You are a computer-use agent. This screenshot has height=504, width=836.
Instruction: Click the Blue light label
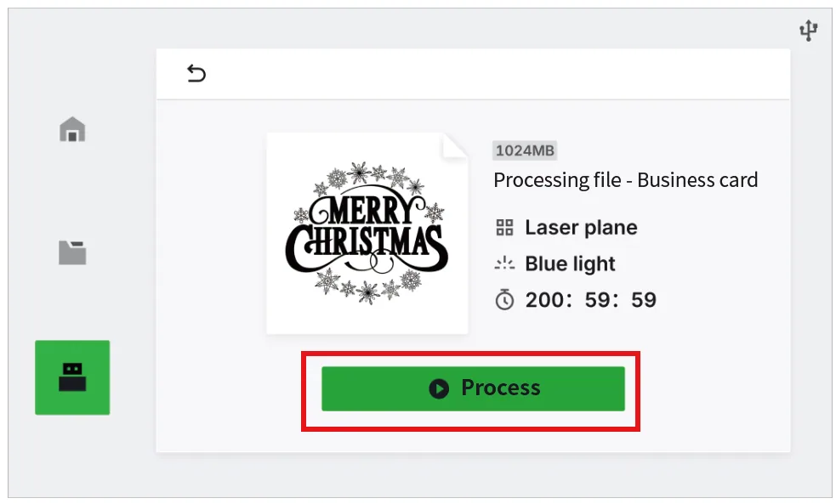[x=570, y=263]
